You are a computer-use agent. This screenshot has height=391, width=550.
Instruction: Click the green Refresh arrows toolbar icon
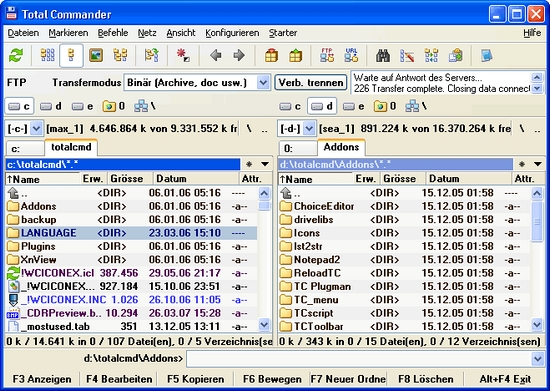16,55
